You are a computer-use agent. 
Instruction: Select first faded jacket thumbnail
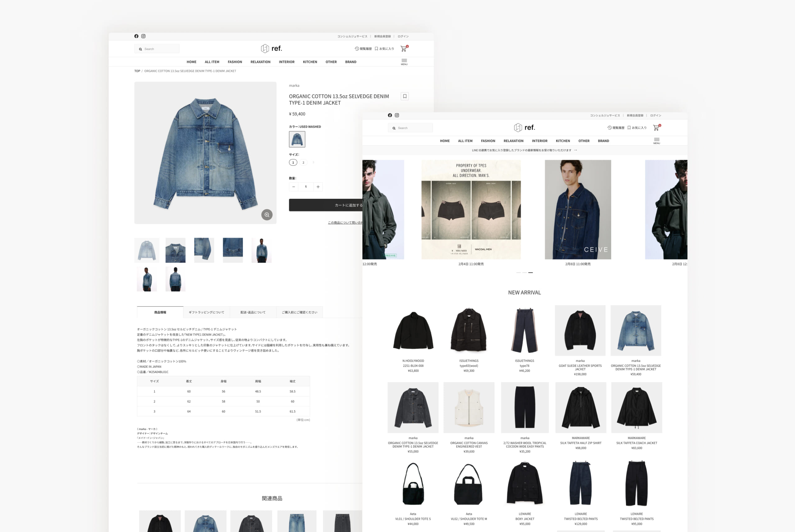click(147, 250)
